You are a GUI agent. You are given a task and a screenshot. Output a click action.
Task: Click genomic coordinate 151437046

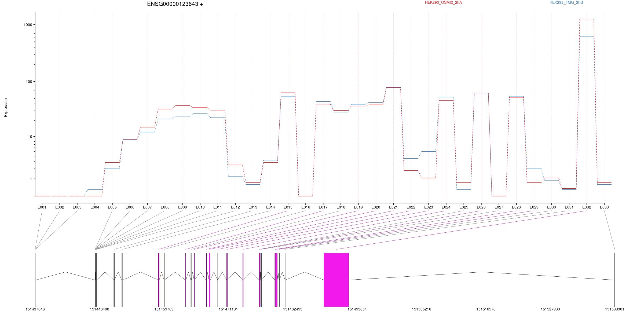point(35,309)
